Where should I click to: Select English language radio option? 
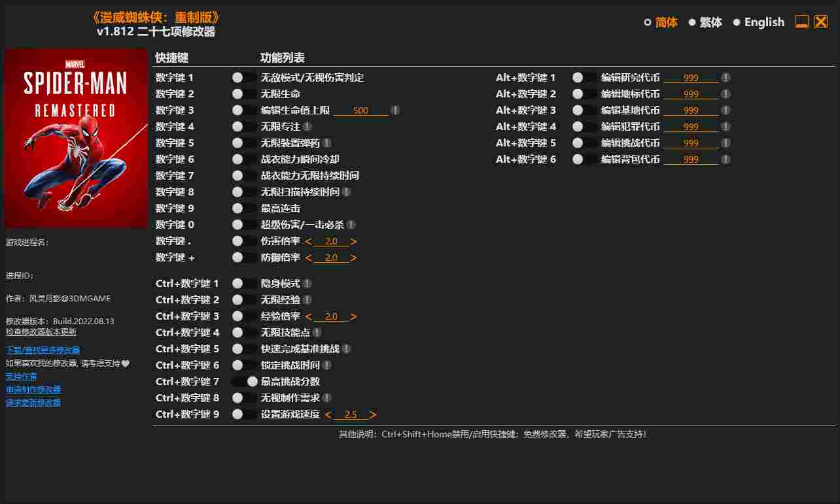pos(758,22)
